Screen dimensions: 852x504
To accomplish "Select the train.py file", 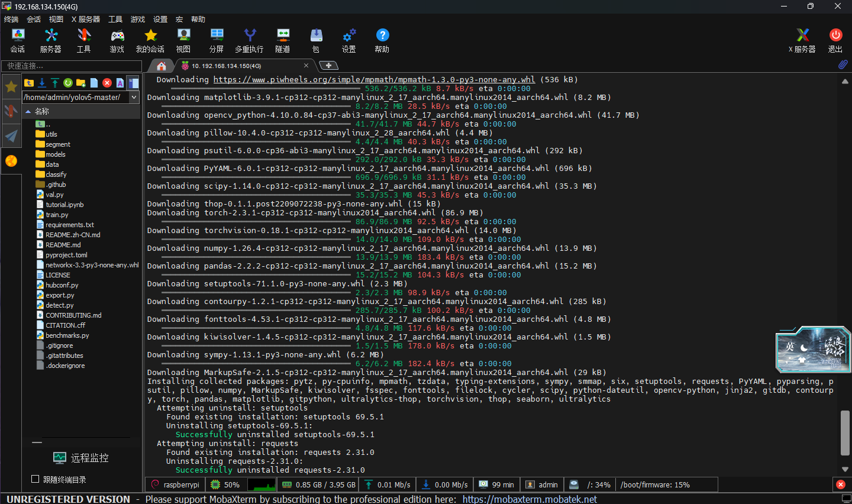I will pos(57,215).
